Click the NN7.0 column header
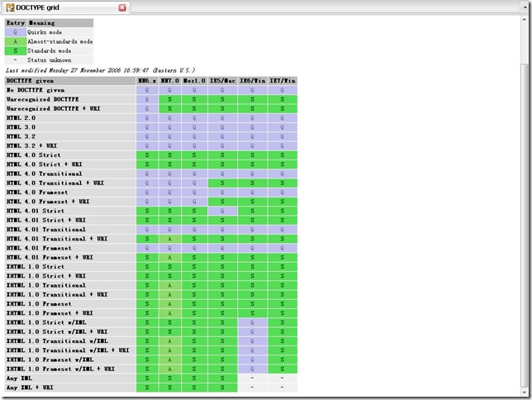The height and width of the screenshot is (400, 532). pos(169,81)
